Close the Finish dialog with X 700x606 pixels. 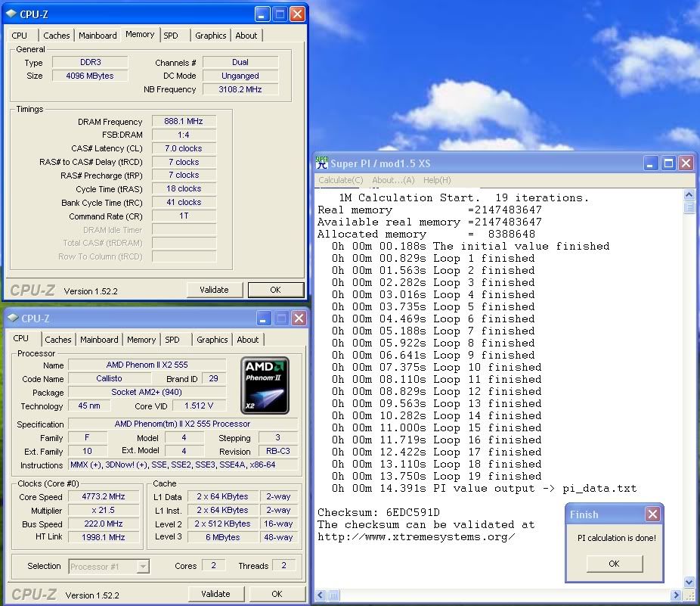point(652,514)
